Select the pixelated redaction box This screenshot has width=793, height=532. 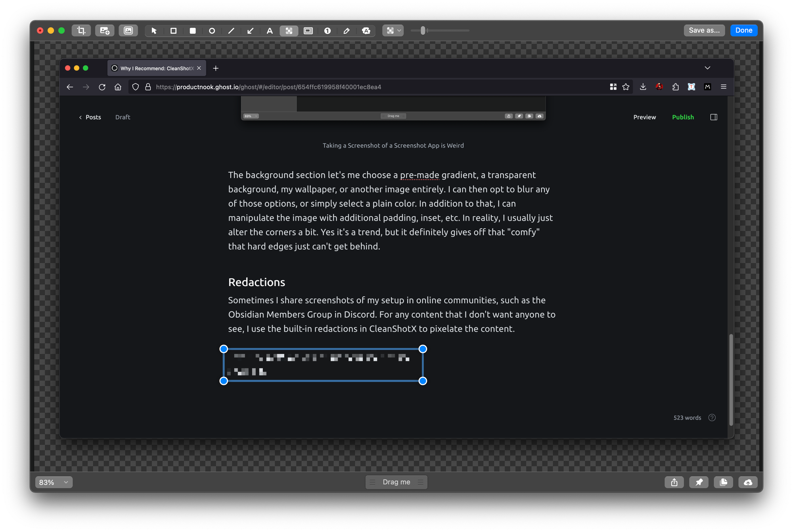323,365
